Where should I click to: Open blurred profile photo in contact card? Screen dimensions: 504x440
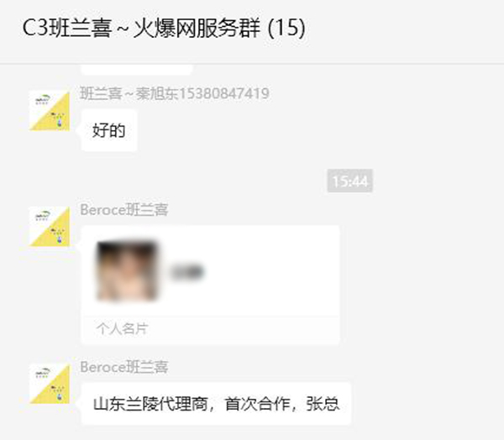[128, 271]
